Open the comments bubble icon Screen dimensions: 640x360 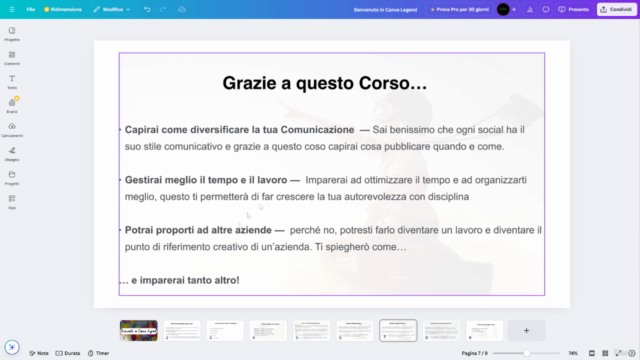[546, 9]
